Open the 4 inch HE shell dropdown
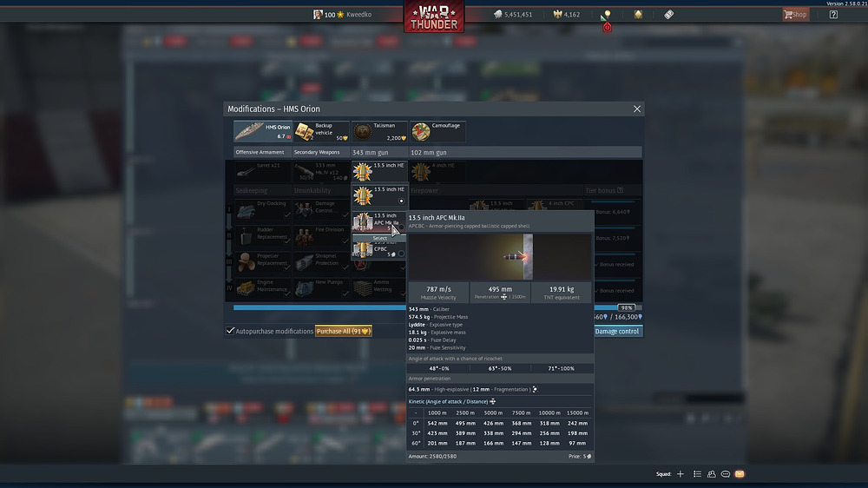The image size is (868, 488). [437, 172]
